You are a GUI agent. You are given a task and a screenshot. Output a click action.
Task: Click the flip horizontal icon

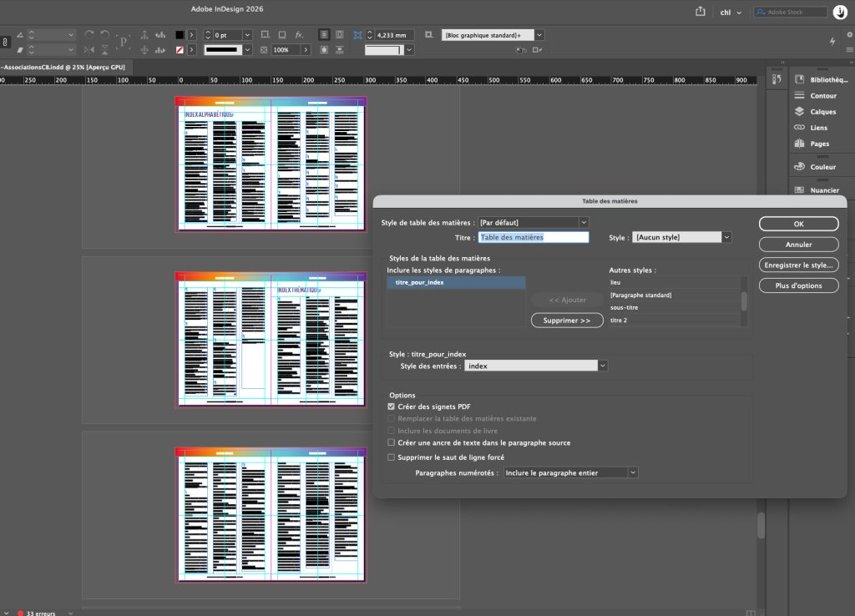click(89, 49)
